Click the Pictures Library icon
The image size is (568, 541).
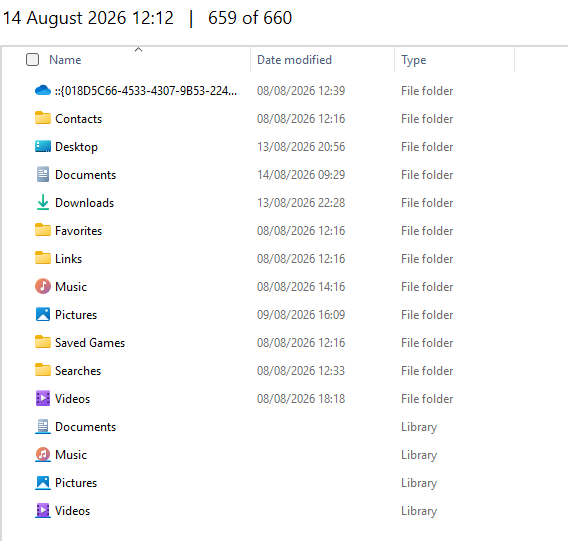[43, 483]
